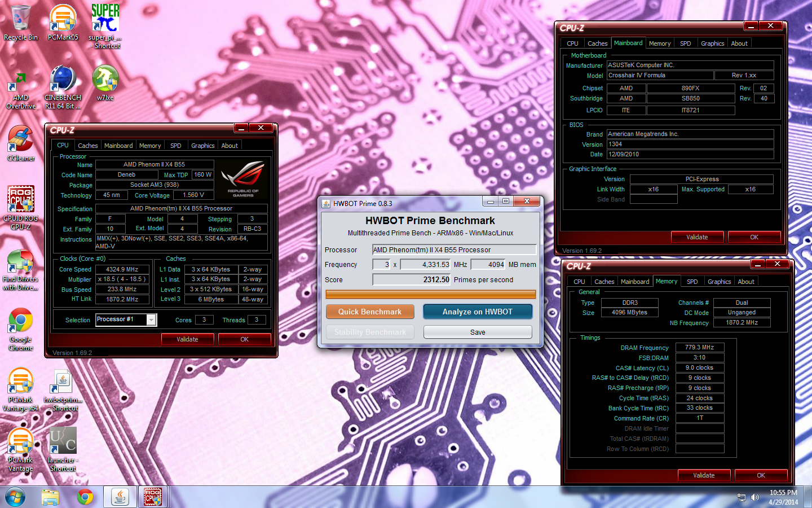
Task: Open volume speaker tray icon
Action: pos(755,497)
